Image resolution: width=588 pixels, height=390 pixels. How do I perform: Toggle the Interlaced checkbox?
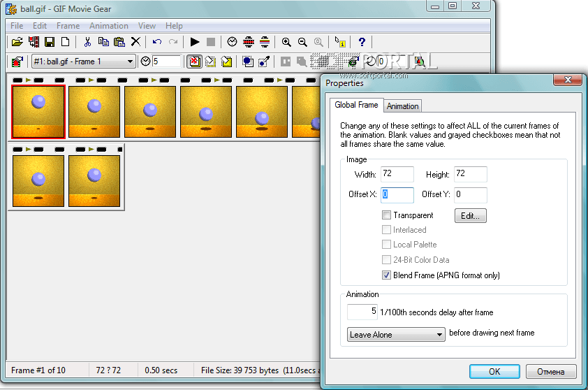pyautogui.click(x=386, y=230)
